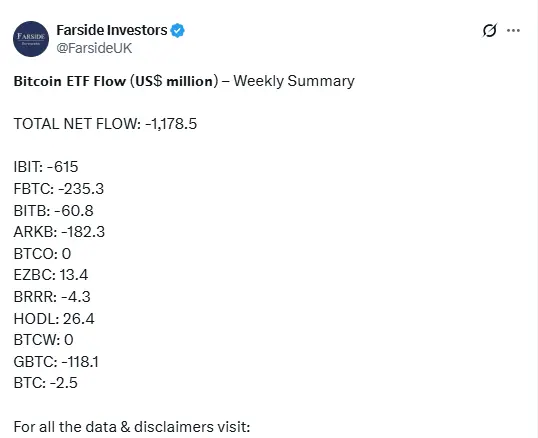Select the BRRR: -4.3 line
The height and width of the screenshot is (438, 538).
click(x=52, y=297)
